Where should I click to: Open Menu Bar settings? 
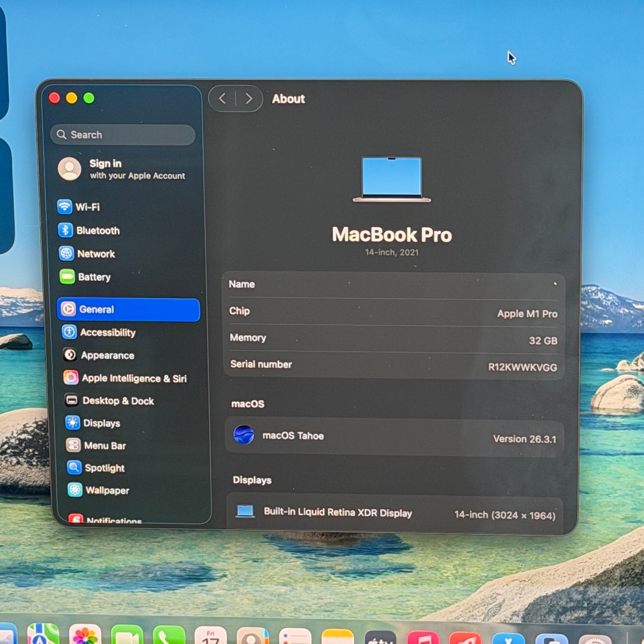[x=105, y=446]
